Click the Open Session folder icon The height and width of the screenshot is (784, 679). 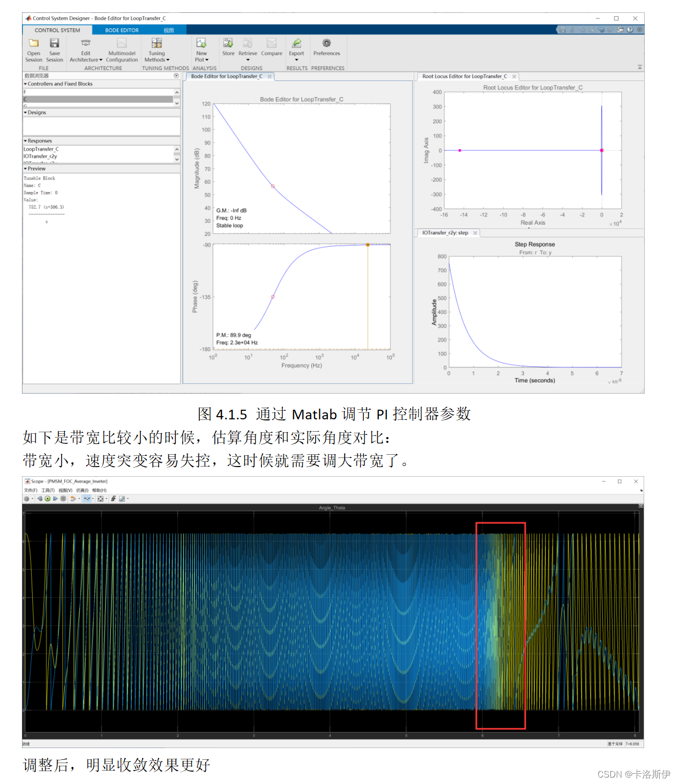coord(34,43)
